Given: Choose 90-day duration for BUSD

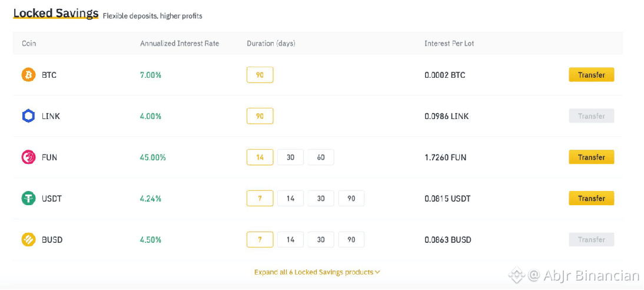Looking at the screenshot, I should click(351, 240).
